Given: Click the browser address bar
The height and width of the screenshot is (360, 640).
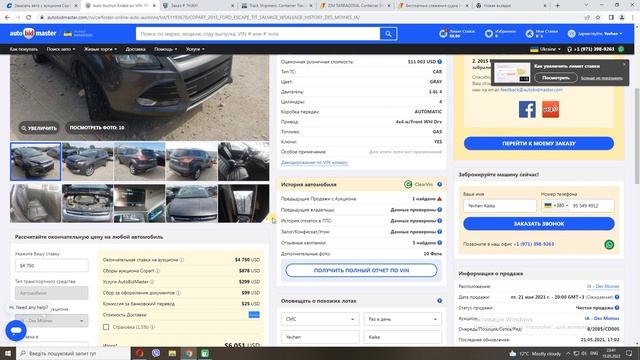Looking at the screenshot, I should (x=310, y=18).
